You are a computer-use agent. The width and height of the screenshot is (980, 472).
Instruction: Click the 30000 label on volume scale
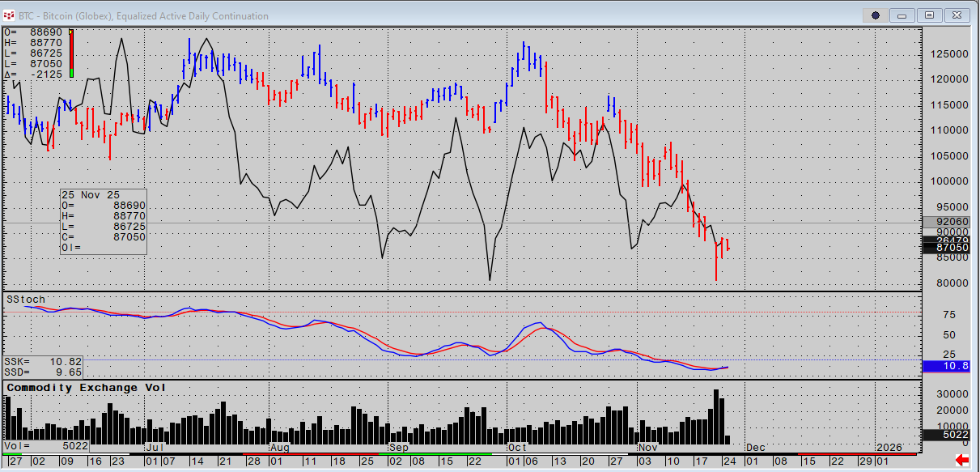pyautogui.click(x=952, y=394)
